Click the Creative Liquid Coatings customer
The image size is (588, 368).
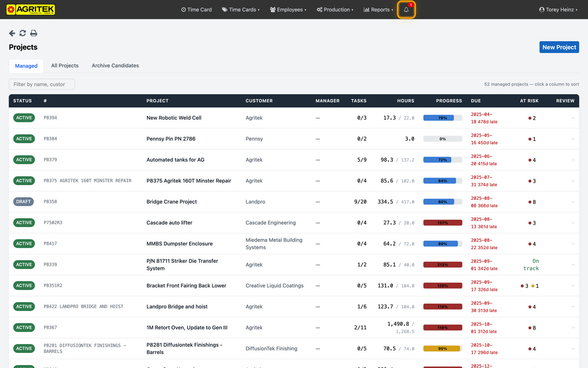275,286
